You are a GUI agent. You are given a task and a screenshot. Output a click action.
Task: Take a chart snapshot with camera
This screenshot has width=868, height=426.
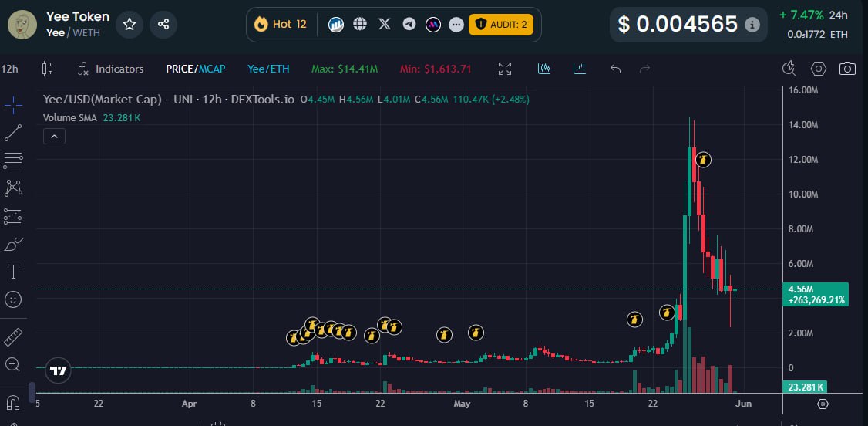(847, 69)
